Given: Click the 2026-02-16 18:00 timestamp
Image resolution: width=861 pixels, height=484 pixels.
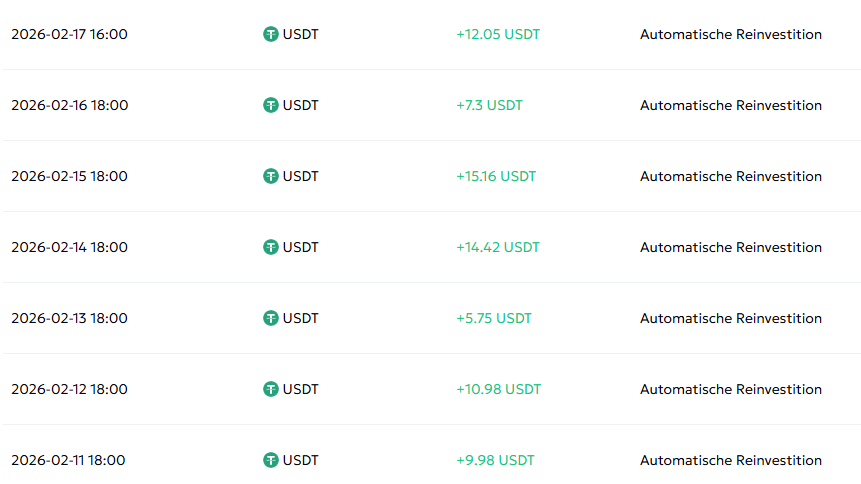Looking at the screenshot, I should coord(69,105).
